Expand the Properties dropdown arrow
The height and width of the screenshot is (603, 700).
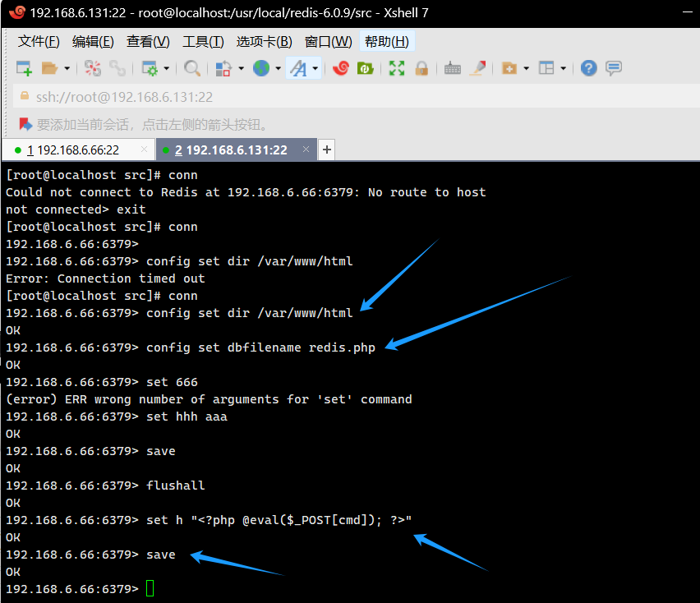click(167, 68)
